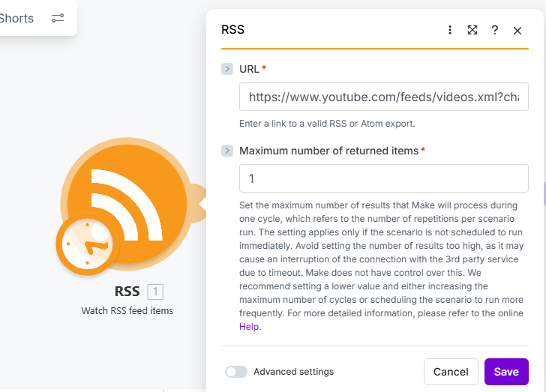The height and width of the screenshot is (392, 546).
Task: Click the RSS module circle icon
Action: [x=127, y=204]
